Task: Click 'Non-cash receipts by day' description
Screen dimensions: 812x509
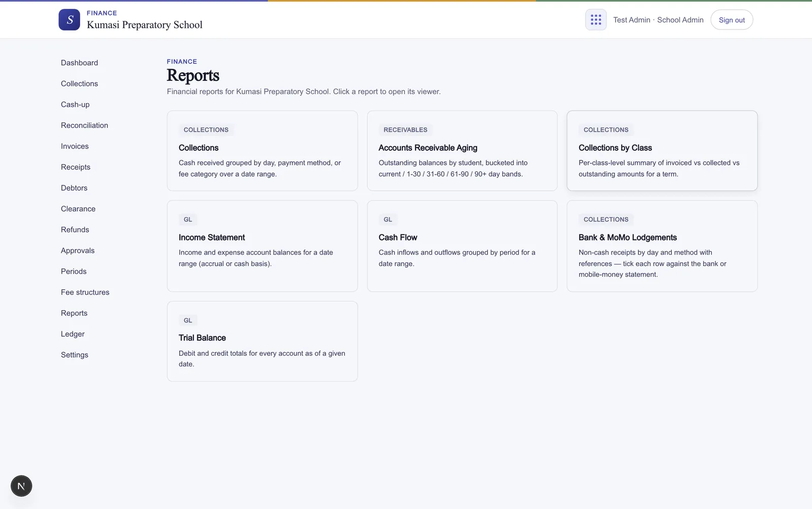Action: point(652,263)
